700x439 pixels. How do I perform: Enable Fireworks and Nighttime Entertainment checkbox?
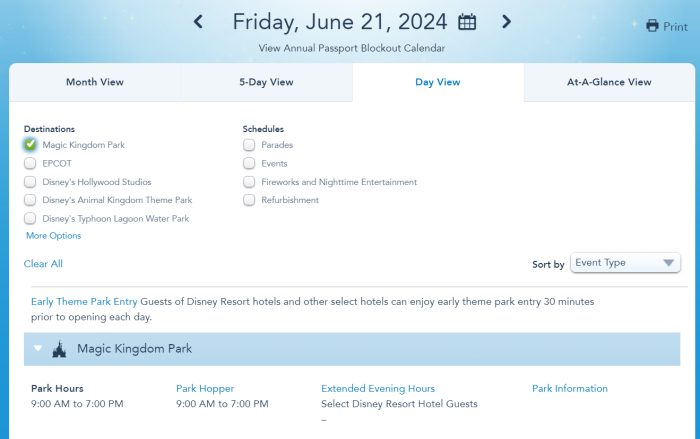(x=249, y=182)
